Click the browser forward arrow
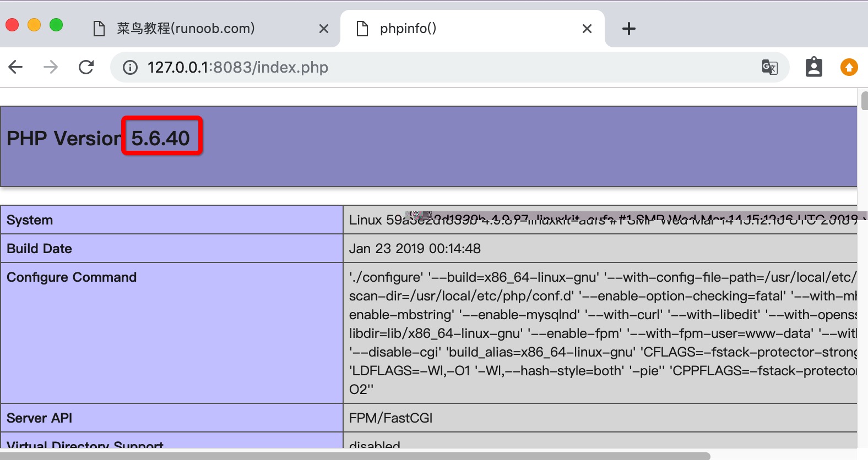Image resolution: width=868 pixels, height=460 pixels. coord(51,67)
